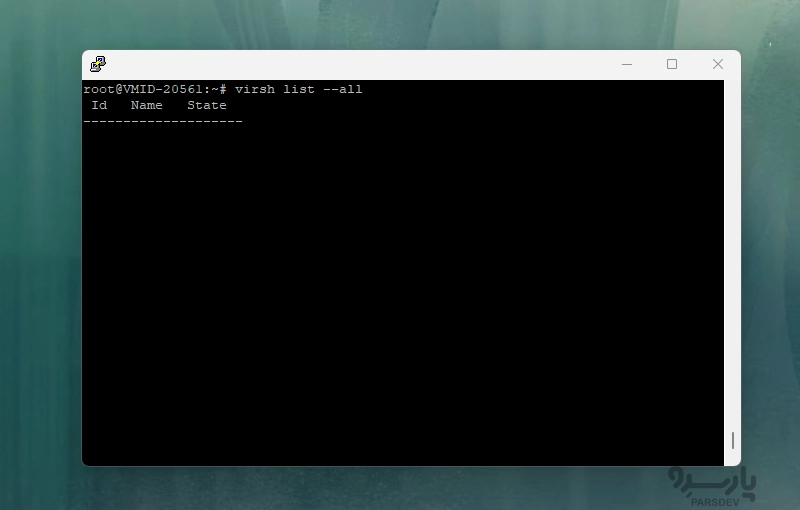Click the 'Name' column header
800x510 pixels.
[x=146, y=105]
